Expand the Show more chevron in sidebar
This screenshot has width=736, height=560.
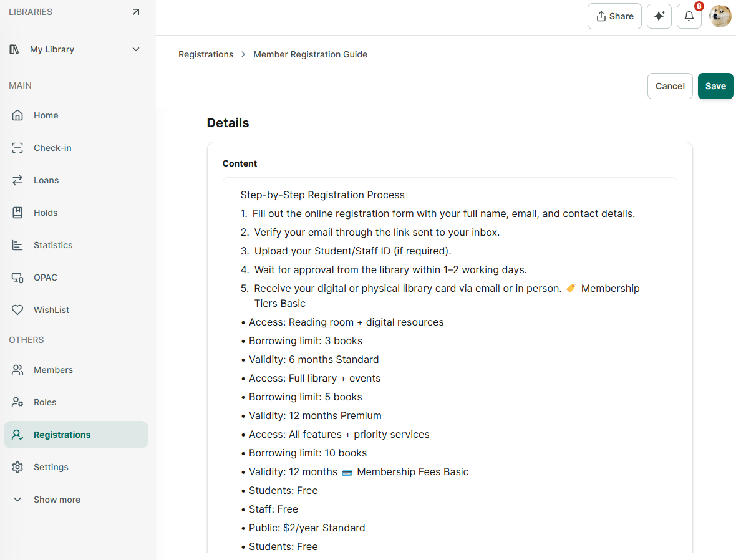pyautogui.click(x=17, y=500)
